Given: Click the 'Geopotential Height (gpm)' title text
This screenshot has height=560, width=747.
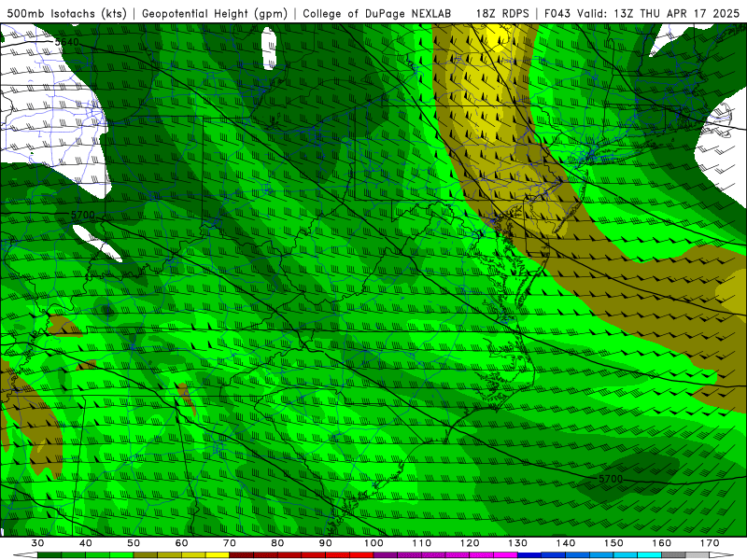Looking at the screenshot, I should click(x=215, y=13).
